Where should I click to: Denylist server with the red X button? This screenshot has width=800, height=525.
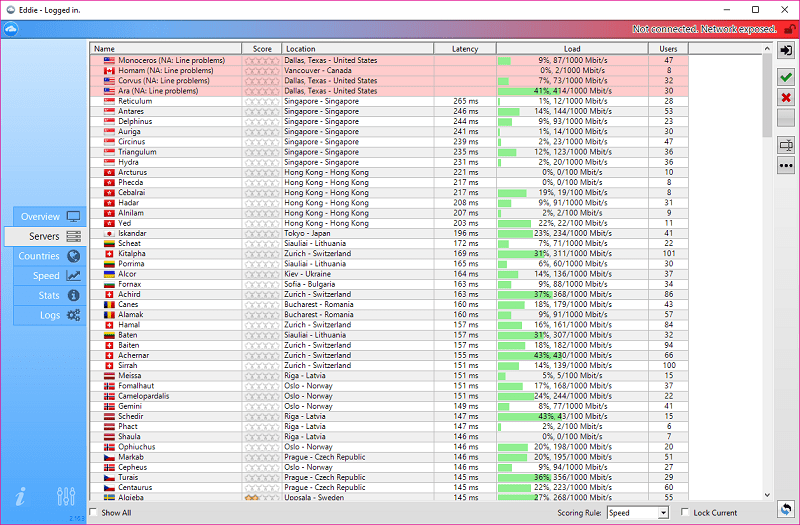point(786,97)
